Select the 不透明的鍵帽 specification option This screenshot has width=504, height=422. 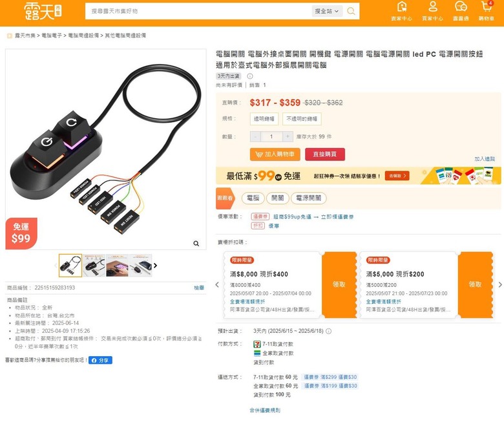point(302,119)
